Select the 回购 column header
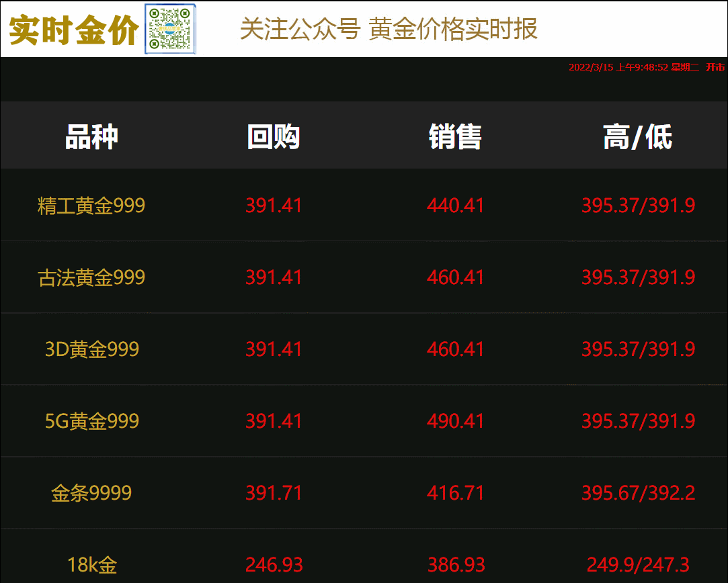This screenshot has height=583, width=728. point(274,137)
